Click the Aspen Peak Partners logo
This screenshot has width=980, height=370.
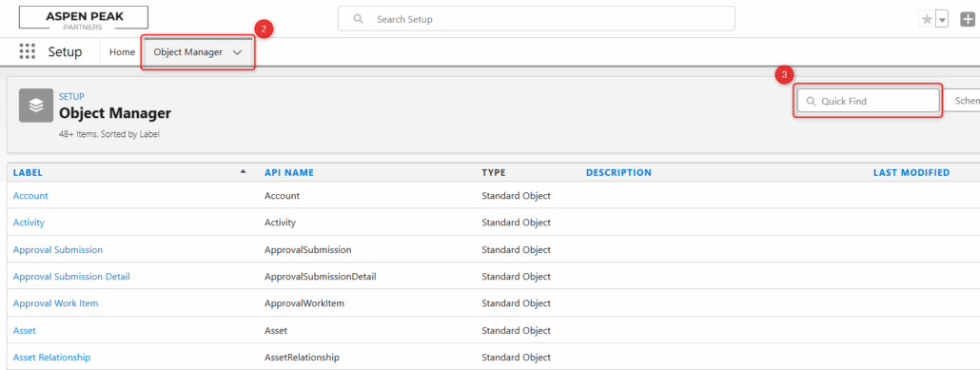(x=84, y=18)
